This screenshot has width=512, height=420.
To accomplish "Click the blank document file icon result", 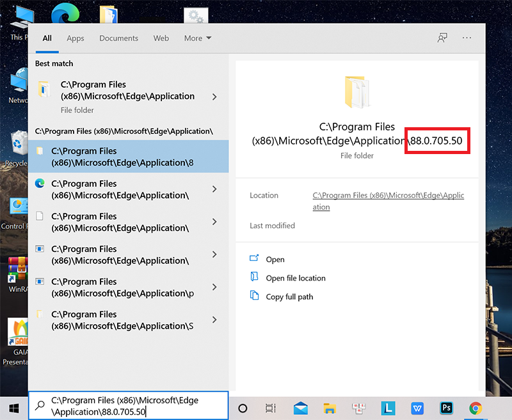I will pyautogui.click(x=40, y=216).
